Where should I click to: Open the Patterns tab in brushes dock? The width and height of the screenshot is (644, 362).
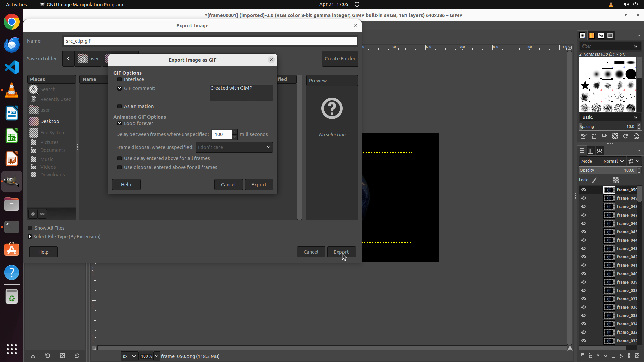[592, 35]
